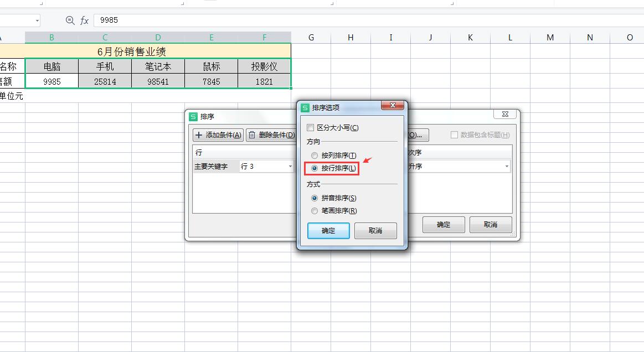Screen dimensions: 644x352
Task: Select column header G
Action: pos(311,37)
